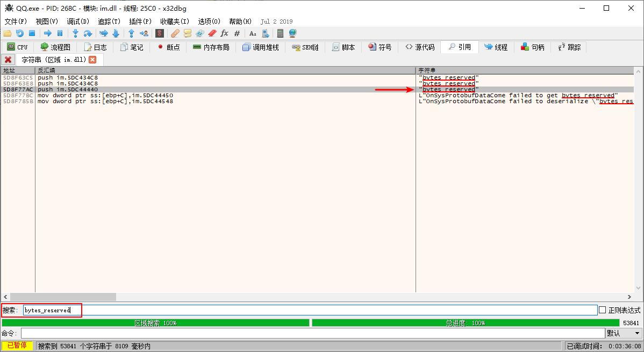Click the fx functions icon
Image resolution: width=644 pixels, height=352 pixels.
(x=225, y=33)
